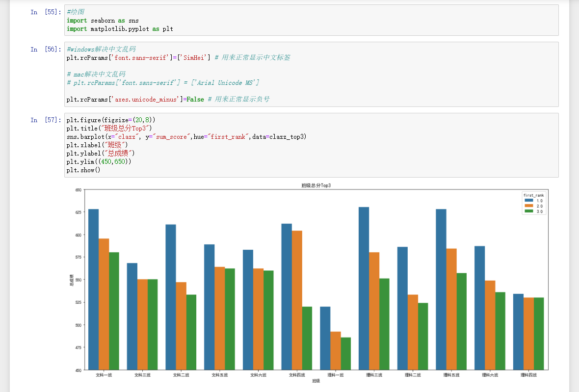579x392 pixels.
Task: Click the orange bar of 文科五班
Action: click(x=220, y=318)
